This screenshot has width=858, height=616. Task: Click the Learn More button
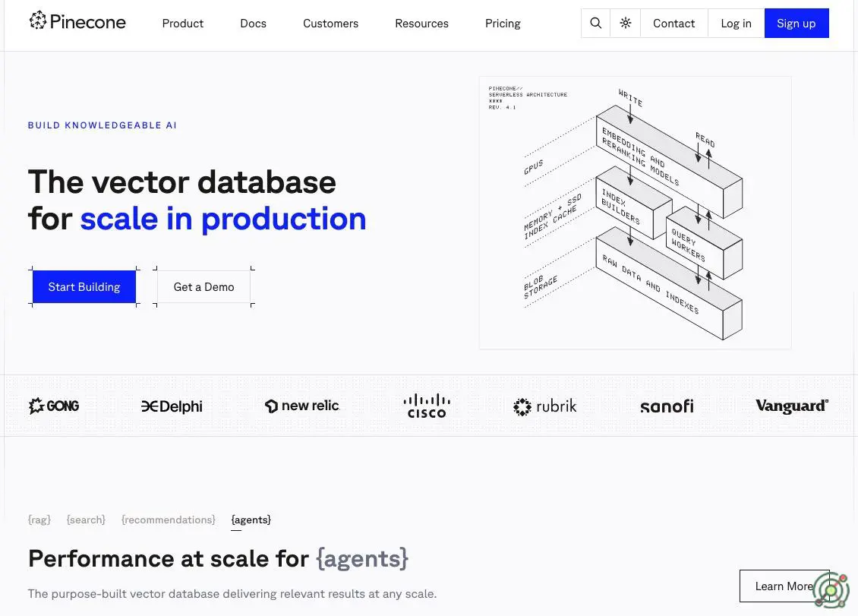[784, 586]
